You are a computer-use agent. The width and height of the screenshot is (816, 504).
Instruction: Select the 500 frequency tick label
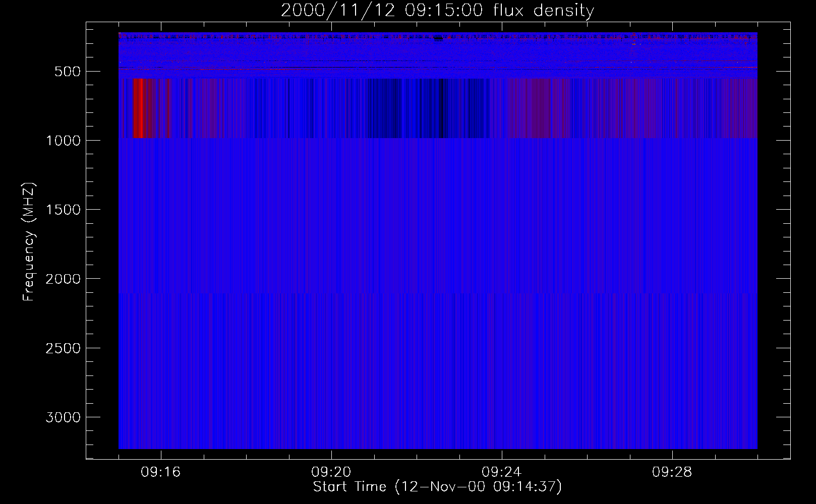point(68,72)
